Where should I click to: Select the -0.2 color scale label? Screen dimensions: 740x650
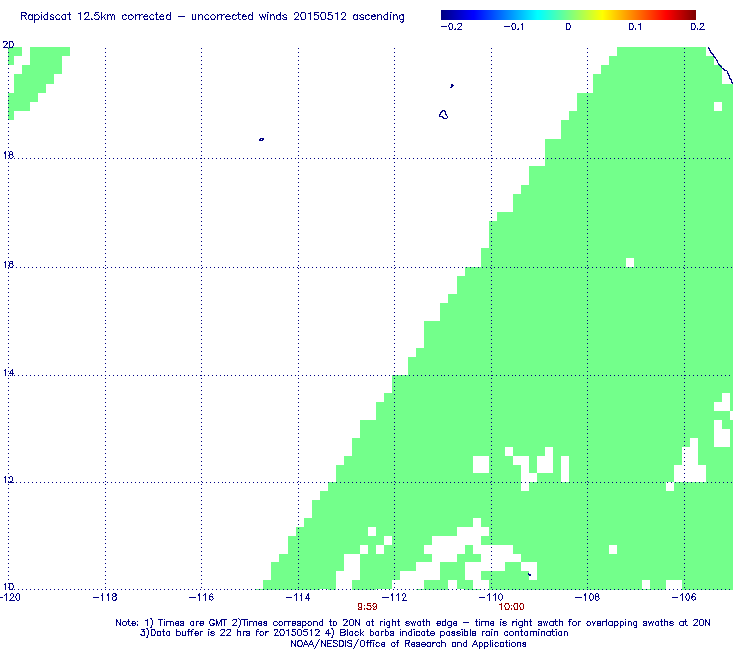pos(452,27)
